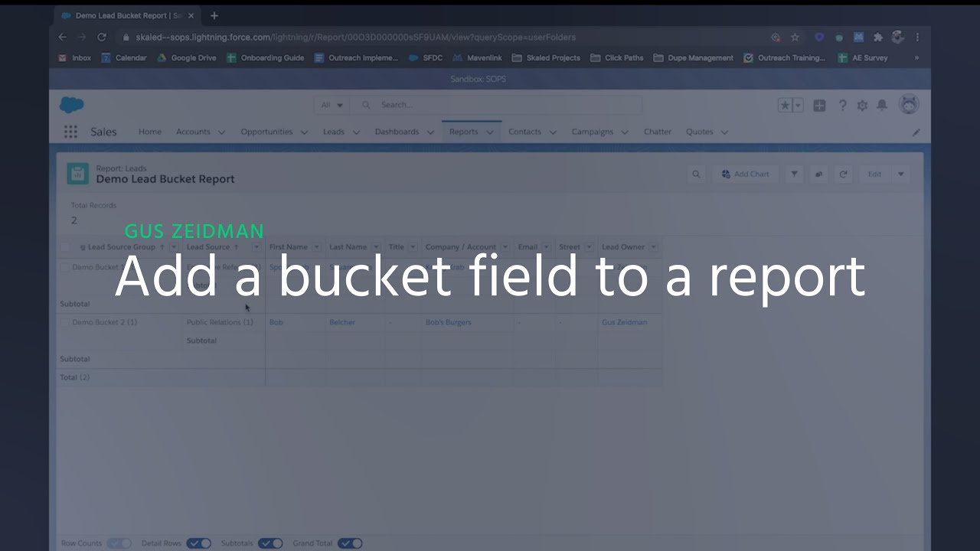
Task: Expand the Dashboards tab chevron
Action: tap(430, 132)
